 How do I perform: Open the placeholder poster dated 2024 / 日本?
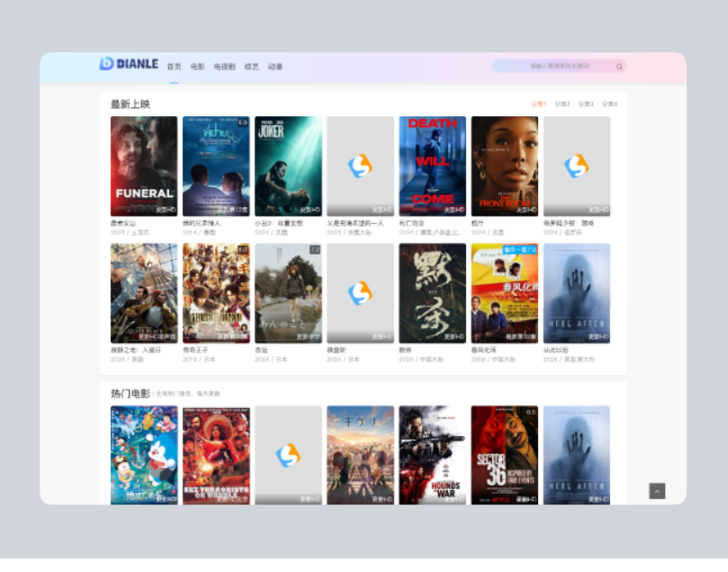(360, 293)
